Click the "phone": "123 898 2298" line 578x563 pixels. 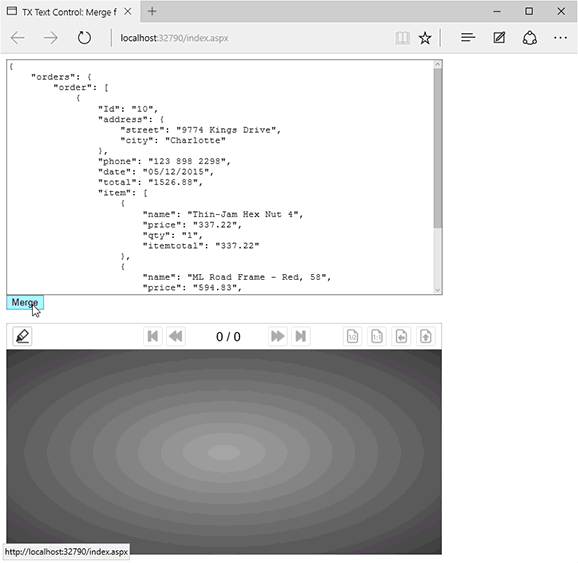coord(164,161)
